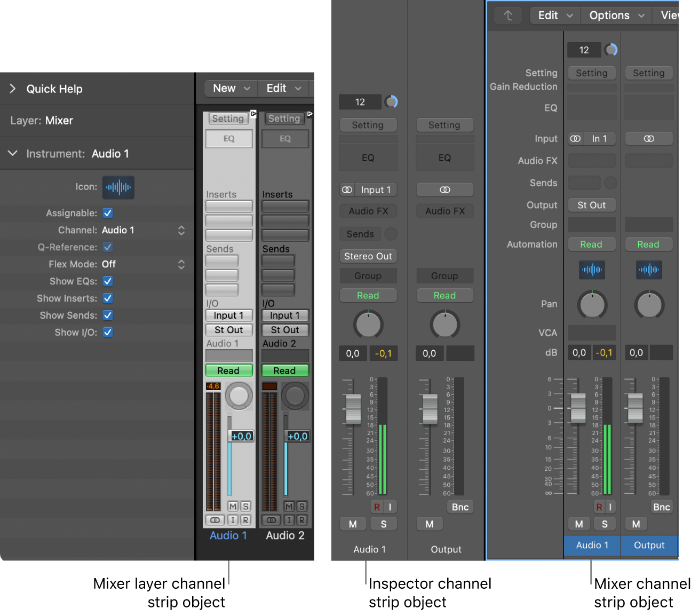Disable the Assignable checkbox
The height and width of the screenshot is (616, 699).
(x=107, y=213)
